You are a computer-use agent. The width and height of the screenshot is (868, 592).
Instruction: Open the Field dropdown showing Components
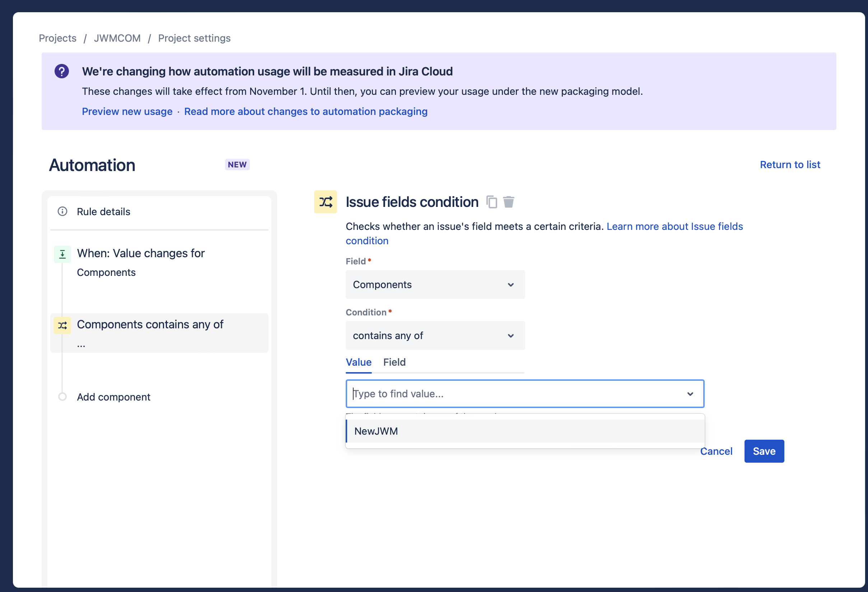pos(435,285)
